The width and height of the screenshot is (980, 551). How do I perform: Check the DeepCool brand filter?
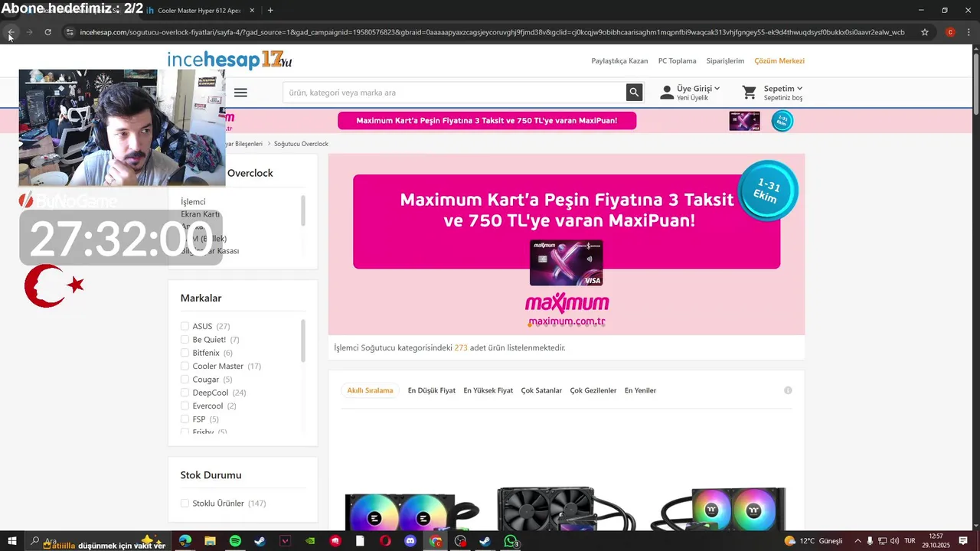(x=185, y=393)
